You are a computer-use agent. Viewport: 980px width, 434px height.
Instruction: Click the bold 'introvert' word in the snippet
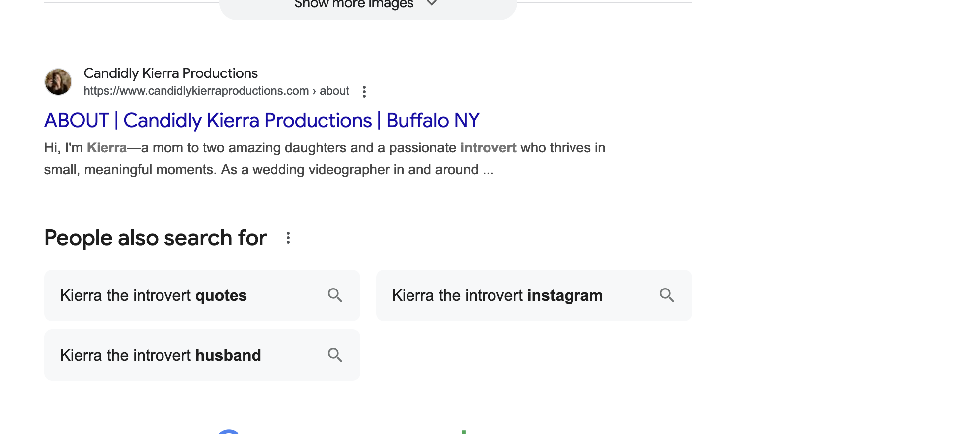[x=488, y=148]
